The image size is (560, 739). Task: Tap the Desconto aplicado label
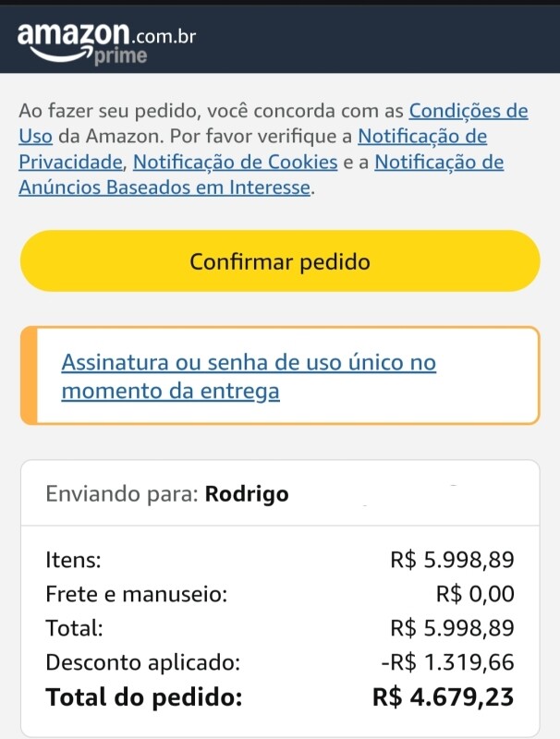click(x=142, y=662)
